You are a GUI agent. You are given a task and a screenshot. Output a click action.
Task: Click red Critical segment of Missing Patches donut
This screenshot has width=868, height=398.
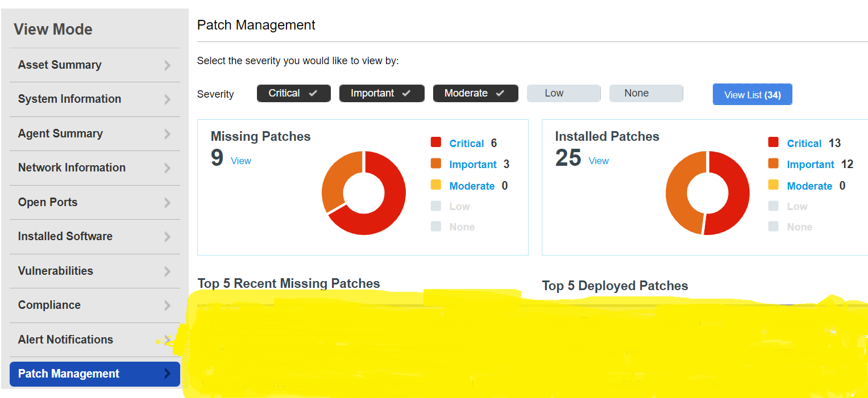pyautogui.click(x=392, y=207)
